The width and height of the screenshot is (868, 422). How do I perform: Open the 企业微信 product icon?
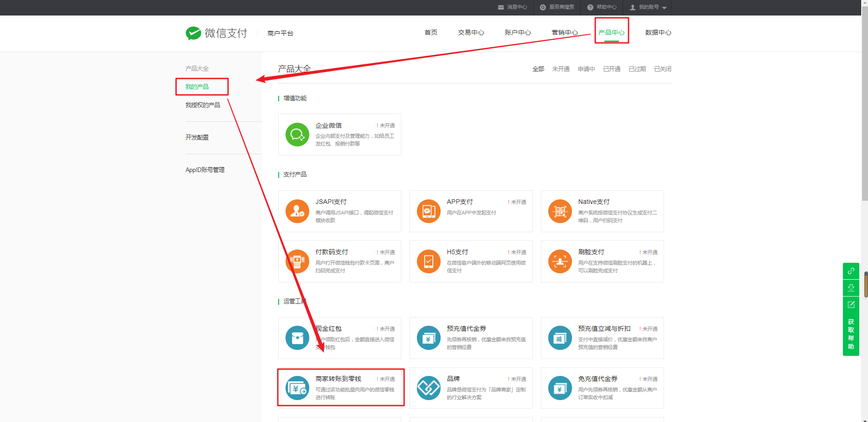[x=297, y=135]
